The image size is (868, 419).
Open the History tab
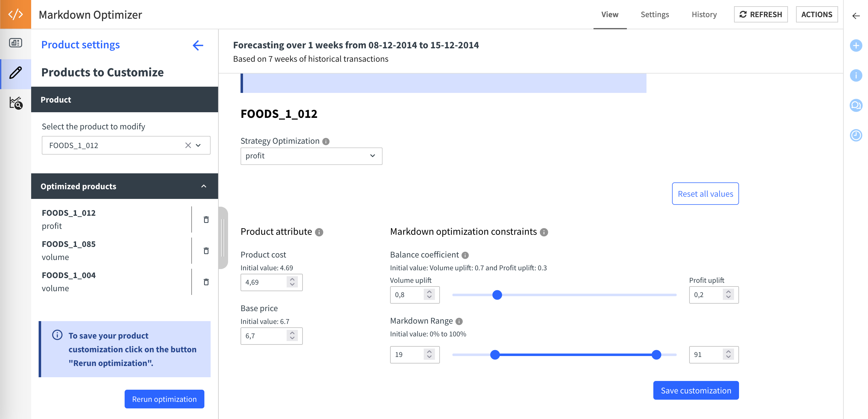pos(704,14)
